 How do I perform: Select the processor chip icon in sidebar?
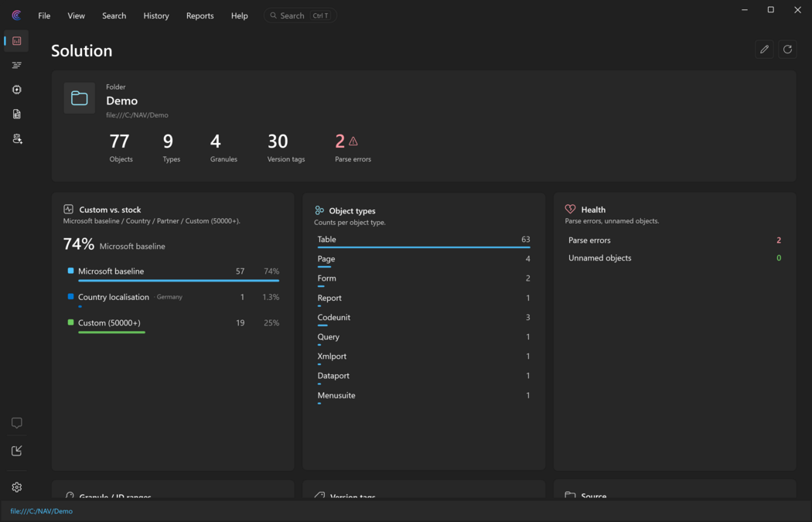click(x=16, y=90)
